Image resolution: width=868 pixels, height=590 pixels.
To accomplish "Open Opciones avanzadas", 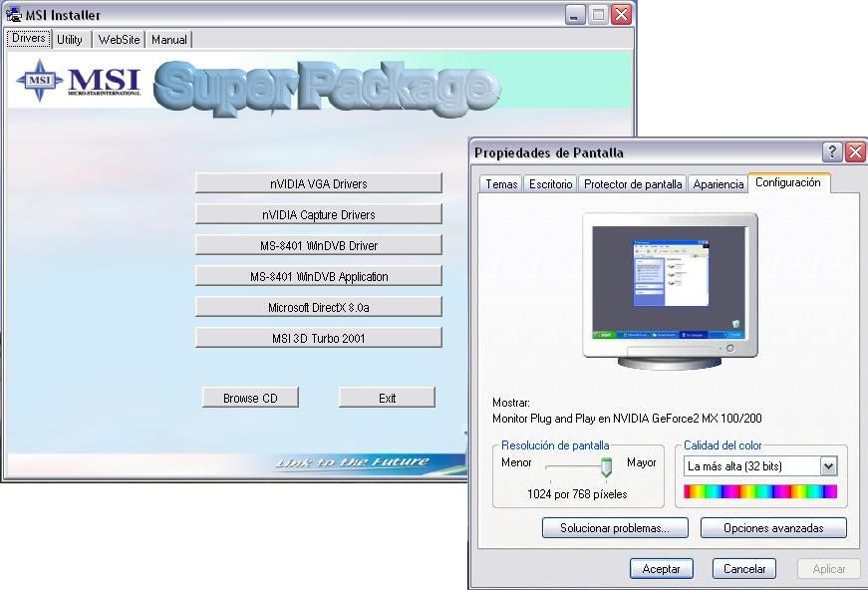I will point(773,528).
